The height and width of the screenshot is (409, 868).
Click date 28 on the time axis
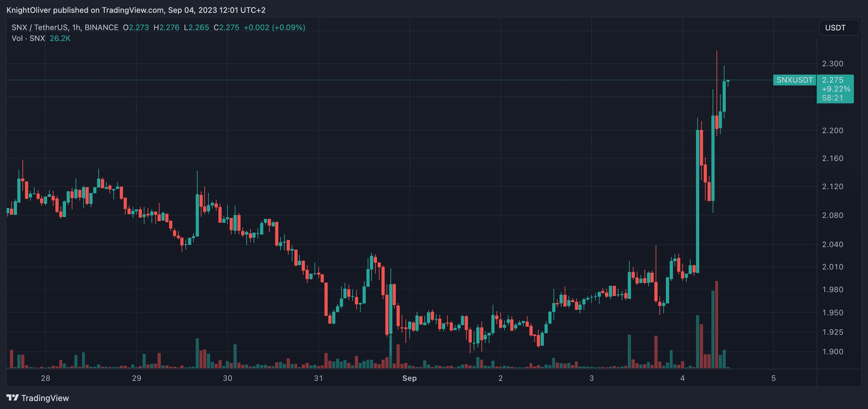[x=45, y=378]
